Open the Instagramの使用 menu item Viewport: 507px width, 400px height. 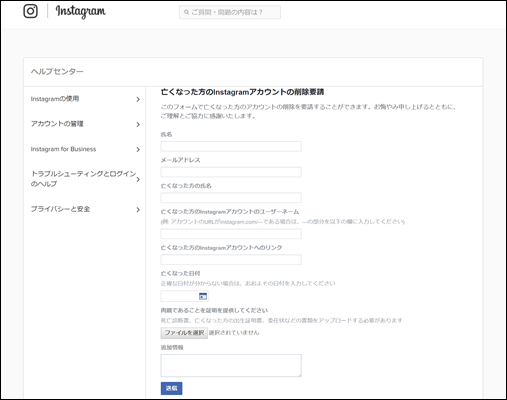point(55,99)
